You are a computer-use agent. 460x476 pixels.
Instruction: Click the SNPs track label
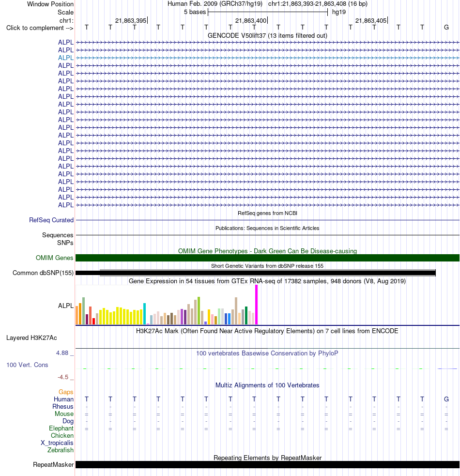click(x=65, y=243)
